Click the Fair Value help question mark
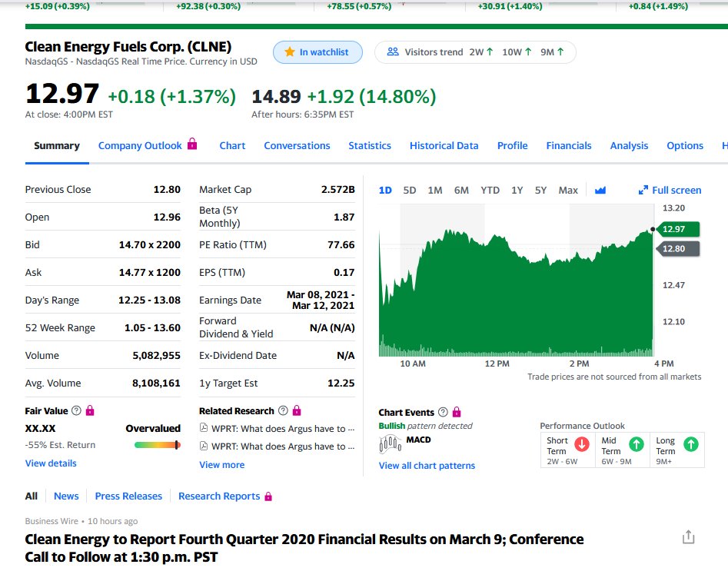This screenshot has height=571, width=728. [76, 410]
